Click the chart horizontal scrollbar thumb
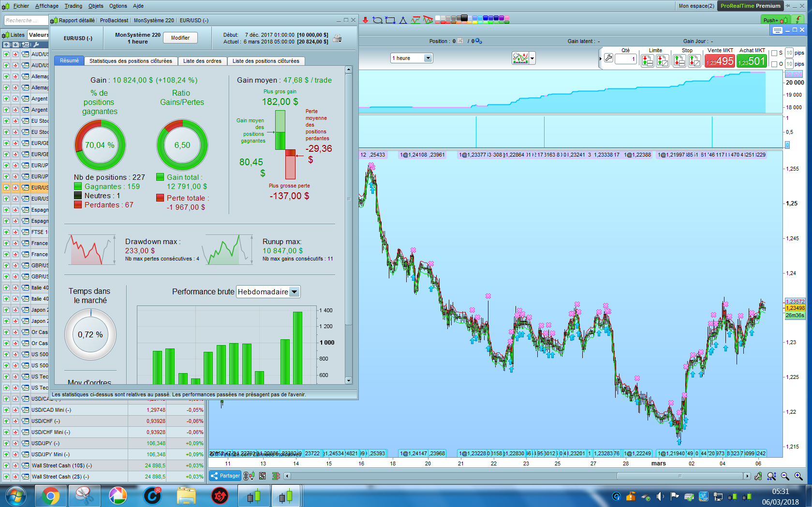 [680, 476]
